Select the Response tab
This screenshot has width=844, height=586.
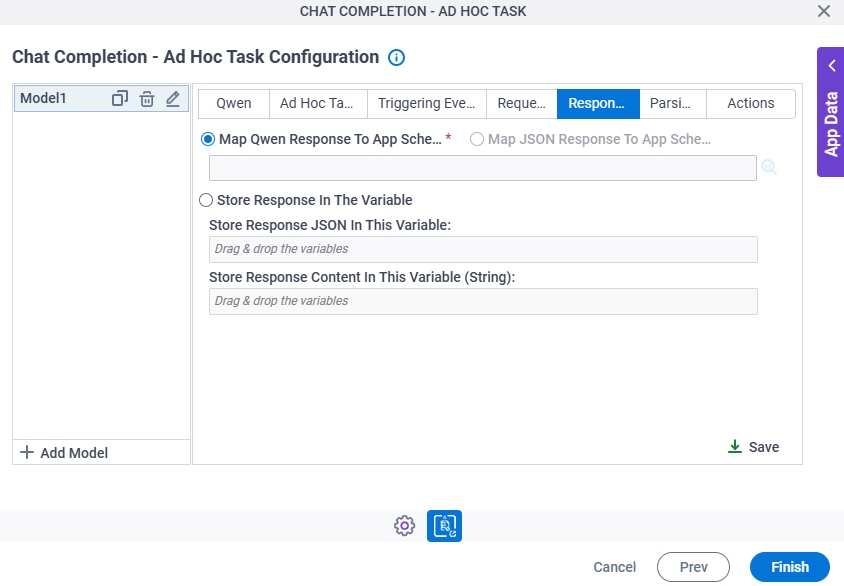(598, 103)
